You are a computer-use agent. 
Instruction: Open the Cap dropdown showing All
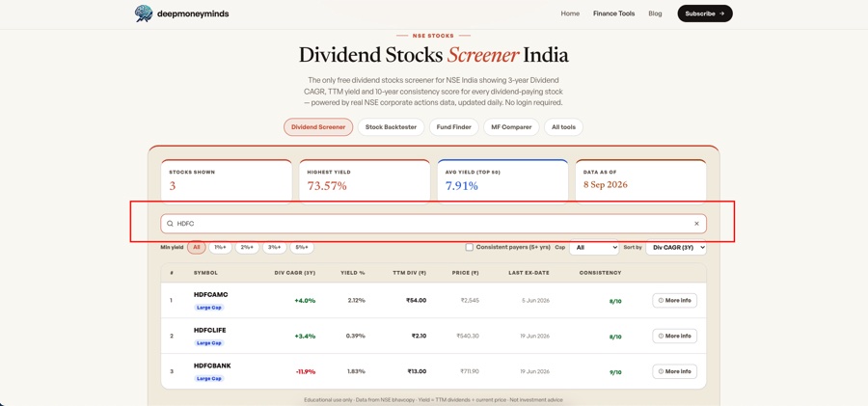[594, 248]
